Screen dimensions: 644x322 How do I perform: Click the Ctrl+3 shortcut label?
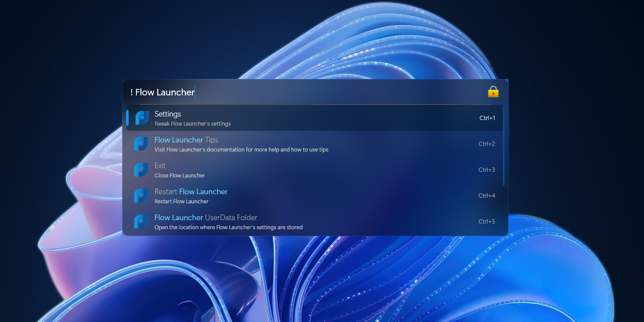(x=487, y=170)
